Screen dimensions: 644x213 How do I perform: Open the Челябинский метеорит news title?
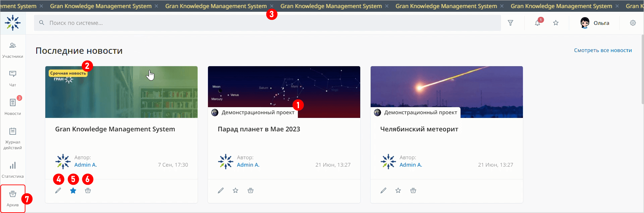pyautogui.click(x=419, y=129)
